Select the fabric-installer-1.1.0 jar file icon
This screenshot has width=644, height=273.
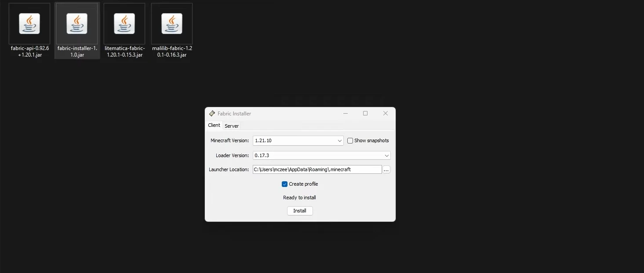77,24
